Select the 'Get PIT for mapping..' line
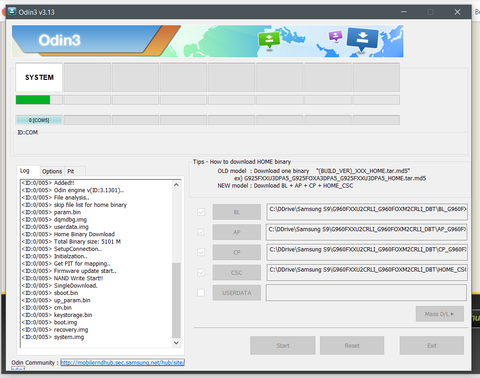 coord(66,263)
